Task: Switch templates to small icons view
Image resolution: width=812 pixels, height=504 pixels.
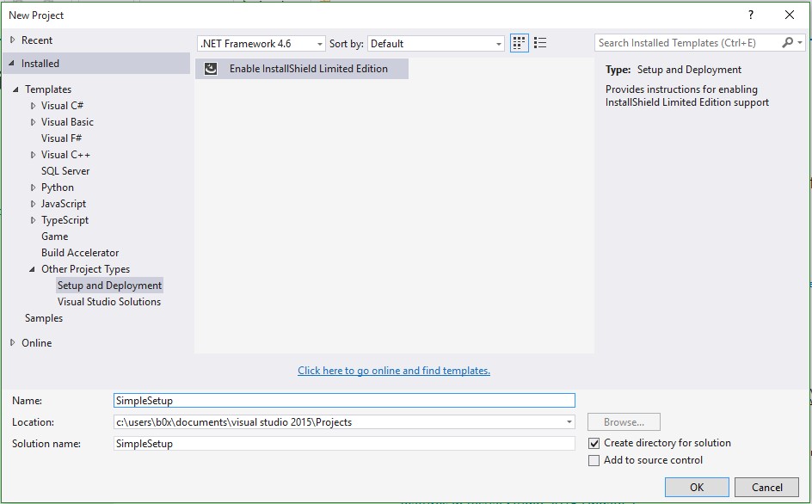Action: click(x=519, y=42)
